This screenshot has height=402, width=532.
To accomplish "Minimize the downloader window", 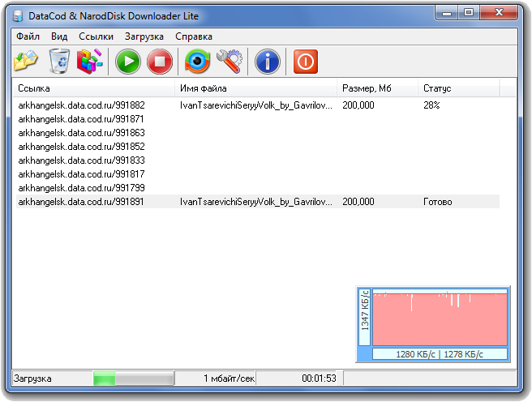I will (447, 13).
